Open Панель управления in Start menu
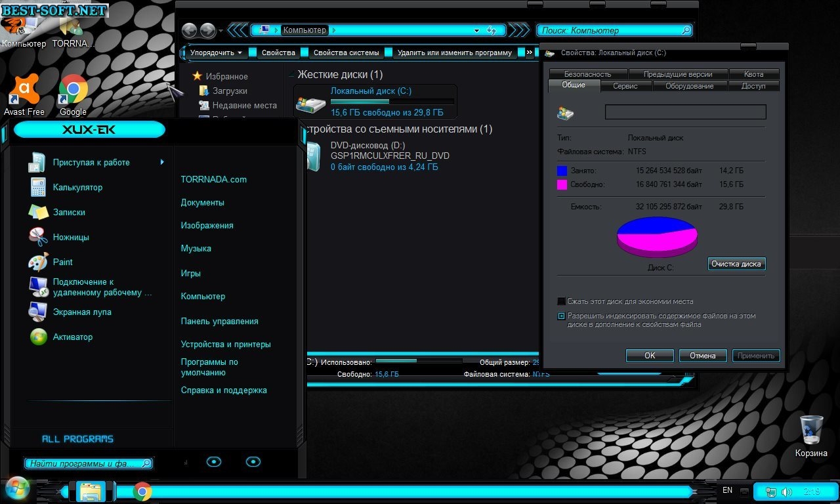 tap(220, 321)
